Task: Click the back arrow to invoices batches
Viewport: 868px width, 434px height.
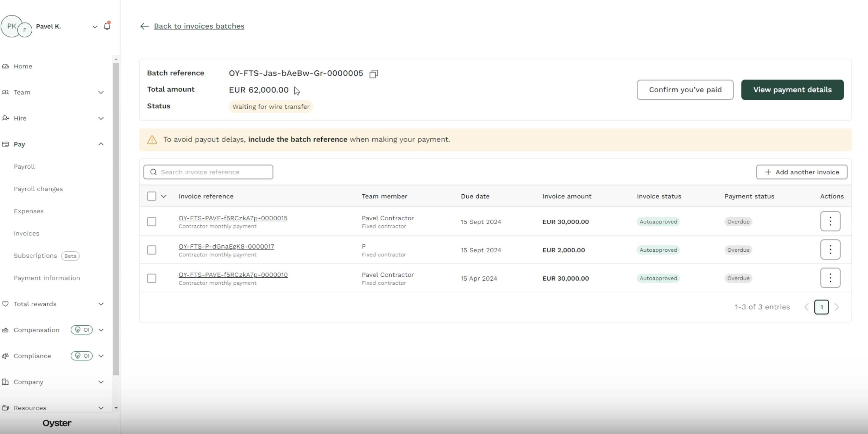Action: pyautogui.click(x=144, y=26)
